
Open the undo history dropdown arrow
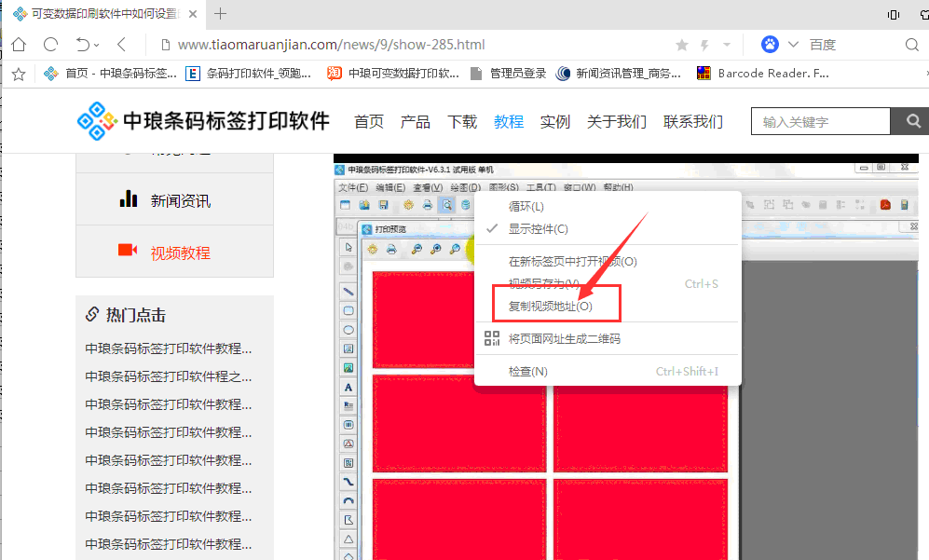click(97, 43)
